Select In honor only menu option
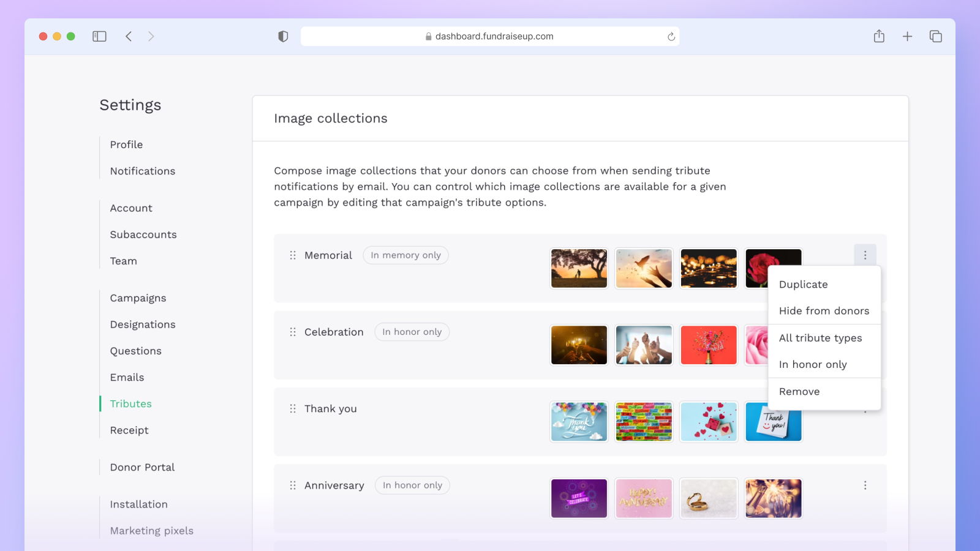The image size is (980, 551). 813,365
